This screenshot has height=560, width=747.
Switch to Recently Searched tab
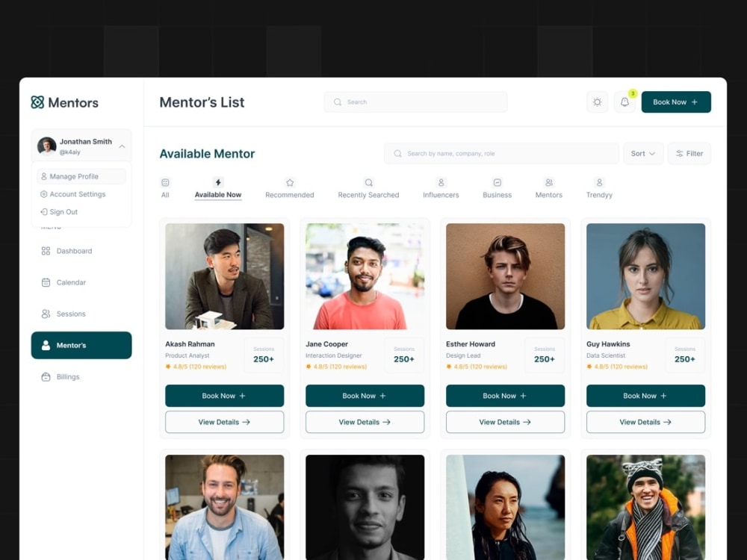click(369, 189)
